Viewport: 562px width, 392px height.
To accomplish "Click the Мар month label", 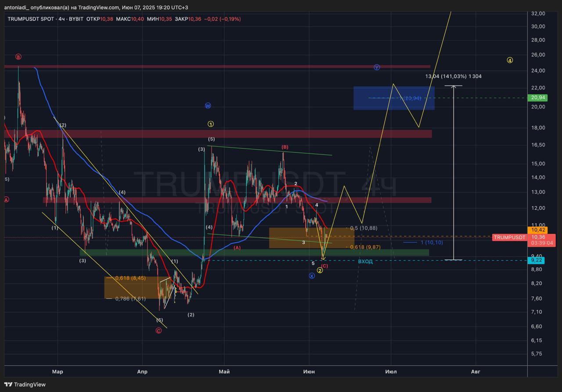I will (58, 372).
